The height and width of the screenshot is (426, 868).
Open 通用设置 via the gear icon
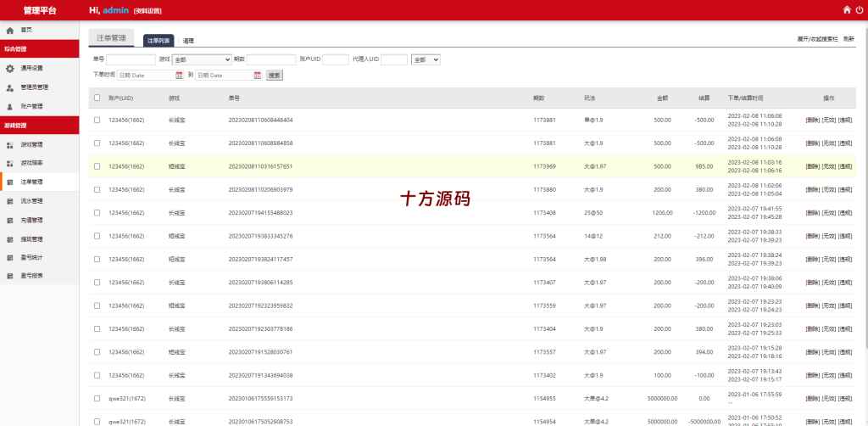click(x=9, y=68)
